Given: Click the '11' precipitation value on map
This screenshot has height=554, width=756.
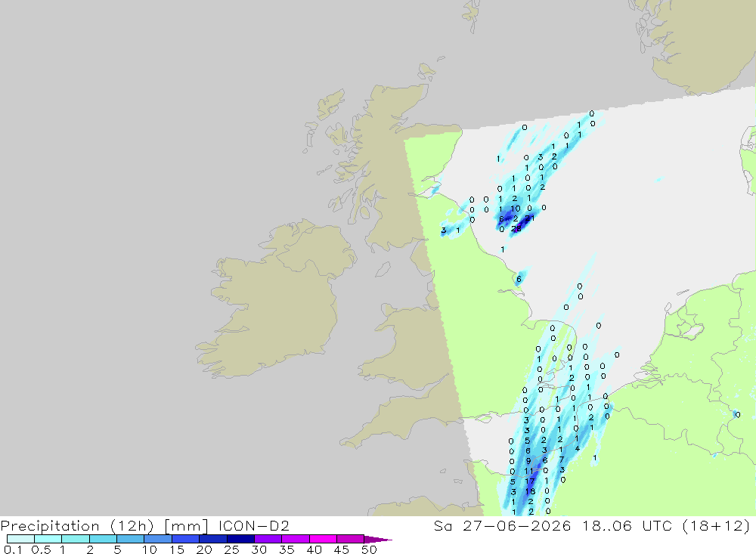Looking at the screenshot, I should (x=528, y=471).
